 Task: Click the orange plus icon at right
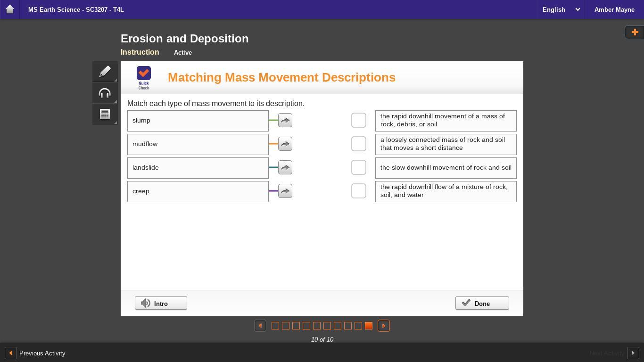pos(635,32)
